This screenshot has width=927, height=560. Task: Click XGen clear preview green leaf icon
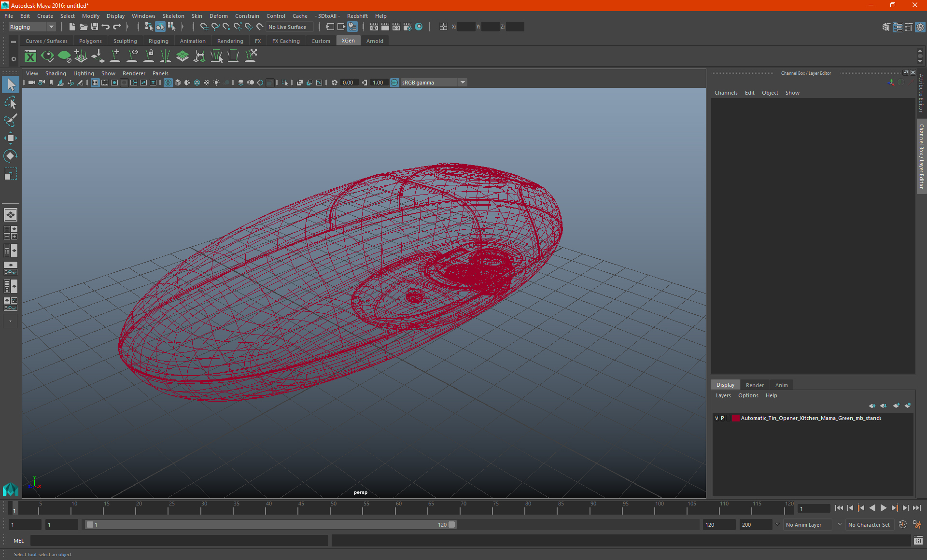coord(64,56)
